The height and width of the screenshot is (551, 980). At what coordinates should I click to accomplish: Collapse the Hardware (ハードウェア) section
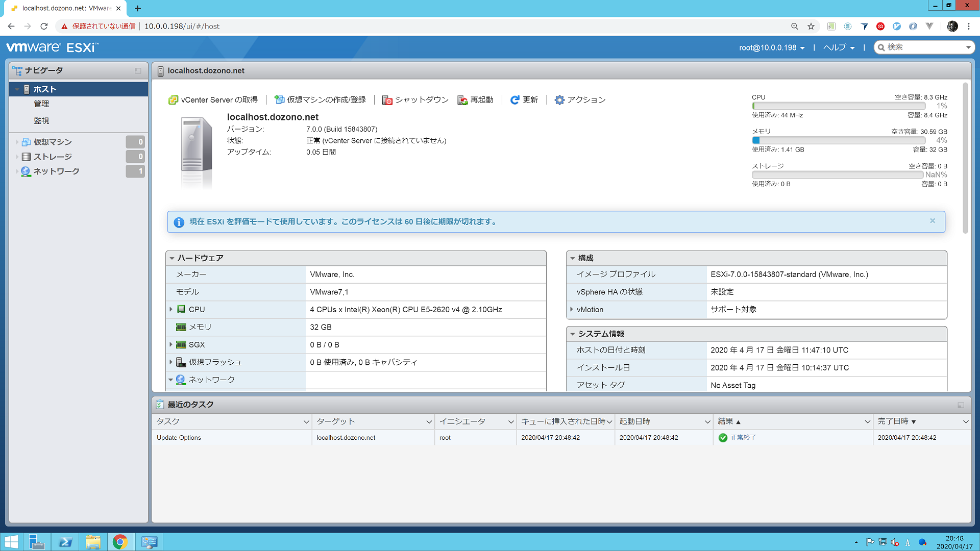[x=172, y=258]
